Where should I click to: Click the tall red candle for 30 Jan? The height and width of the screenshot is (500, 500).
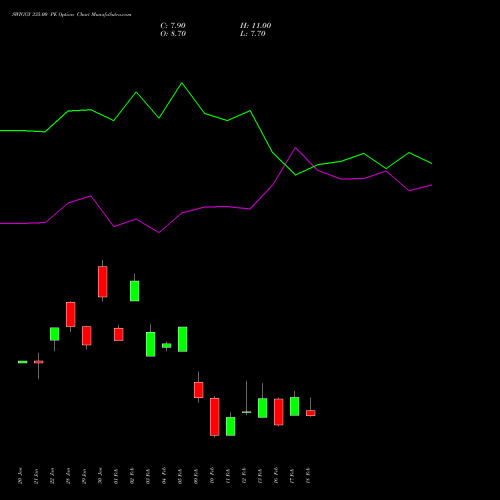point(103,281)
